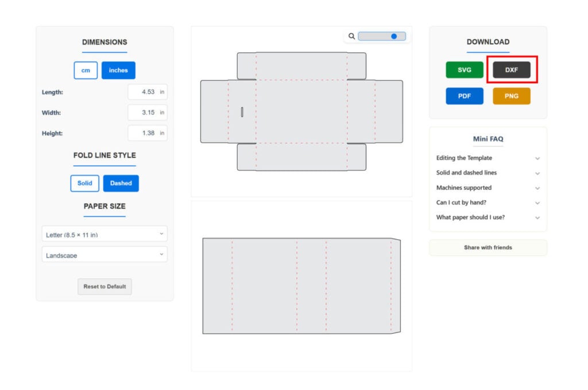Viewport: 588px width, 390px height.
Task: Download the template as DXF
Action: click(x=512, y=70)
